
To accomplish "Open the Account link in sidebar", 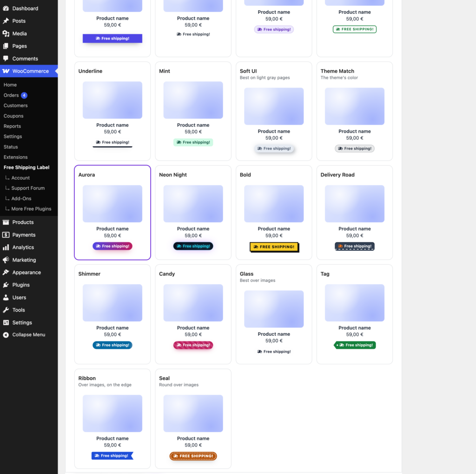I will [x=20, y=178].
